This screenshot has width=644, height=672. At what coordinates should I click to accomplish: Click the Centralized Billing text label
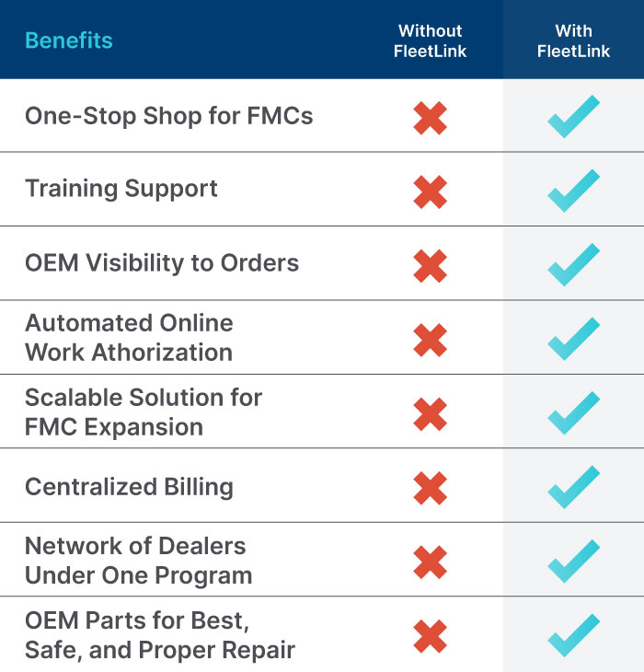point(130,487)
